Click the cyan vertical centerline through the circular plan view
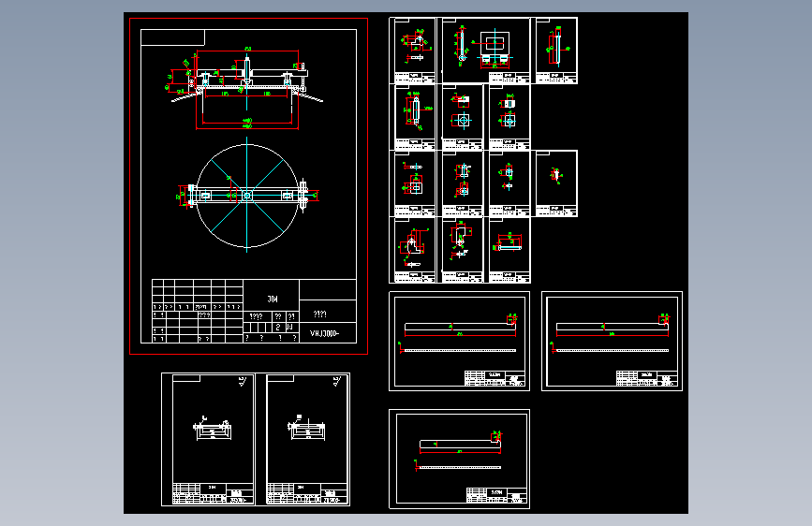The height and width of the screenshot is (526, 812). pos(247,195)
